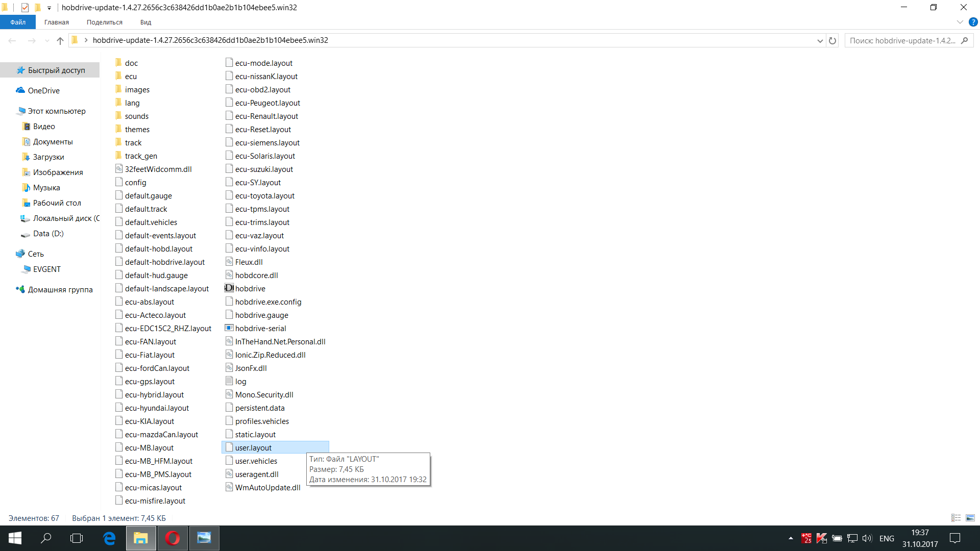Select the images folder icon
The height and width of the screenshot is (551, 980).
118,89
